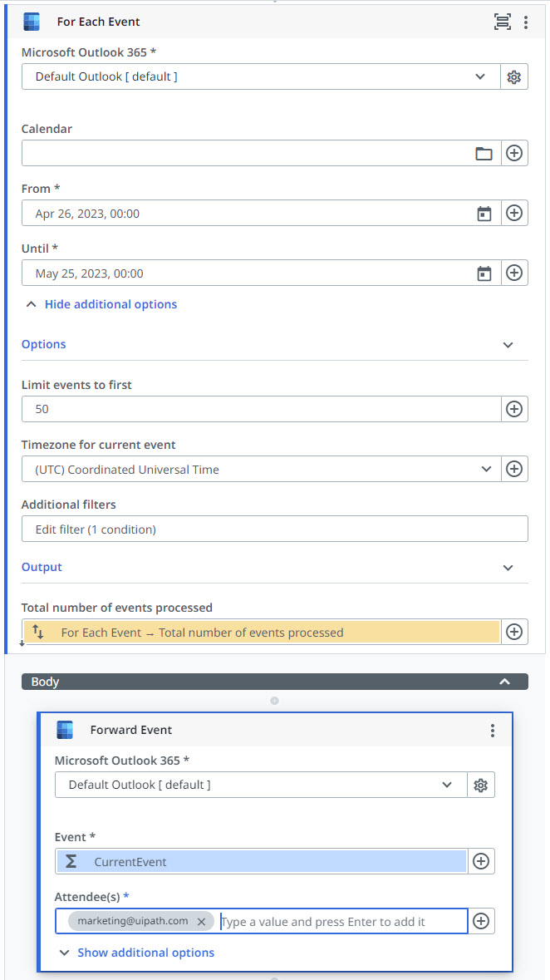Click Hide additional options link
The image size is (550, 980).
tap(110, 304)
